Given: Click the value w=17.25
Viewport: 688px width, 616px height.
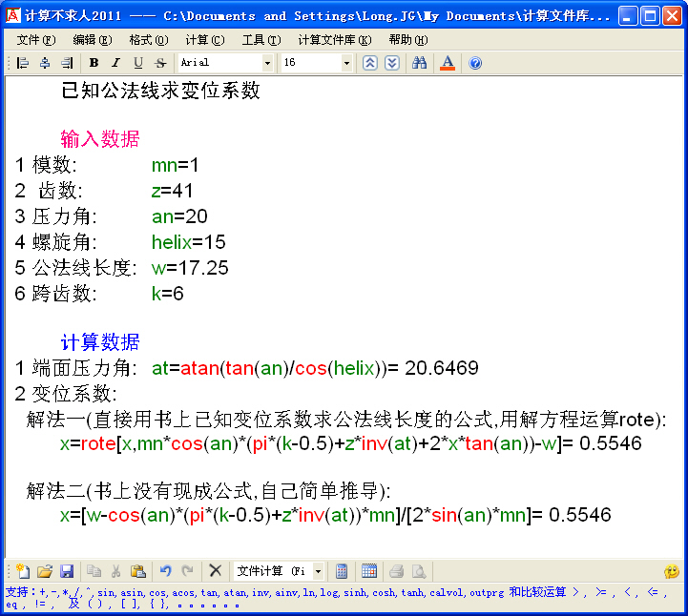Looking at the screenshot, I should (190, 268).
